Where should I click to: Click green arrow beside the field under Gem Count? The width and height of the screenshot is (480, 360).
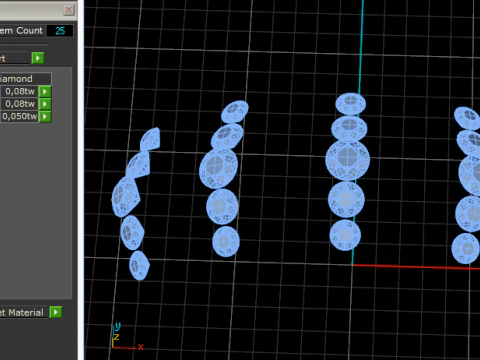click(x=38, y=58)
